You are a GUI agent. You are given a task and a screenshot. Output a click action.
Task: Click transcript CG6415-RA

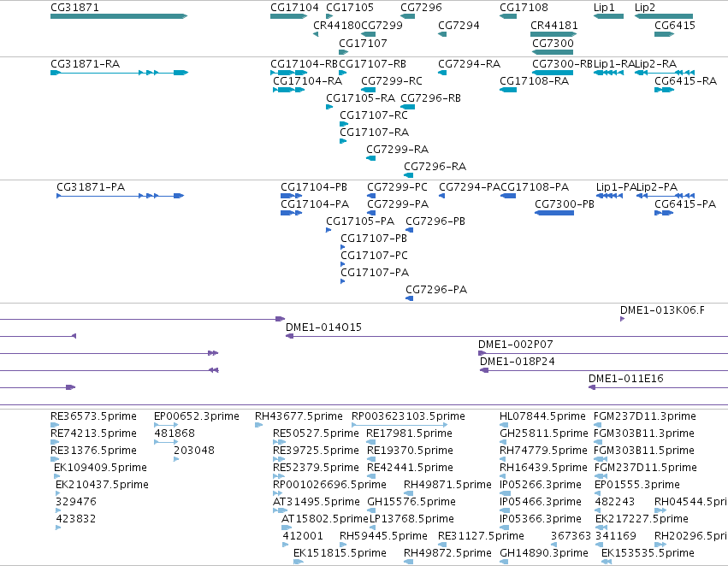665,90
